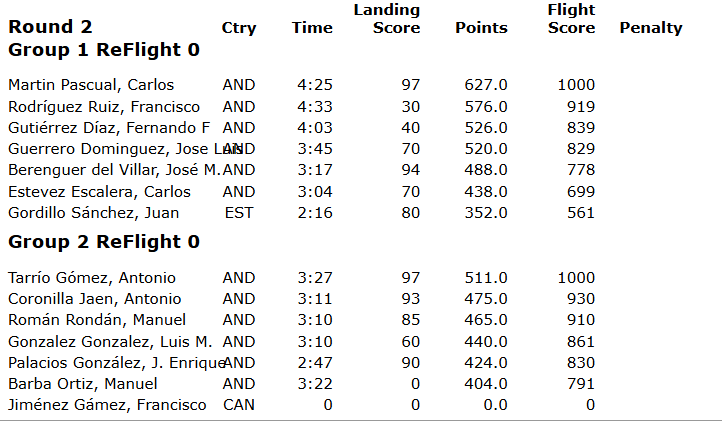Click the CAN country cell
722x421 pixels.
pos(238,405)
